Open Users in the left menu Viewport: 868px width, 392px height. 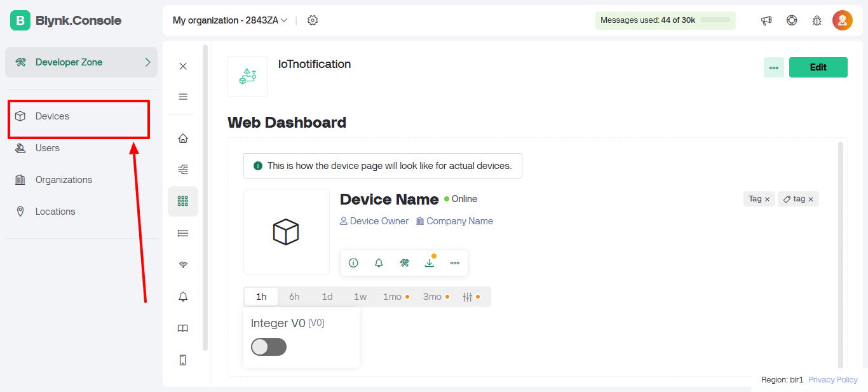tap(81, 148)
